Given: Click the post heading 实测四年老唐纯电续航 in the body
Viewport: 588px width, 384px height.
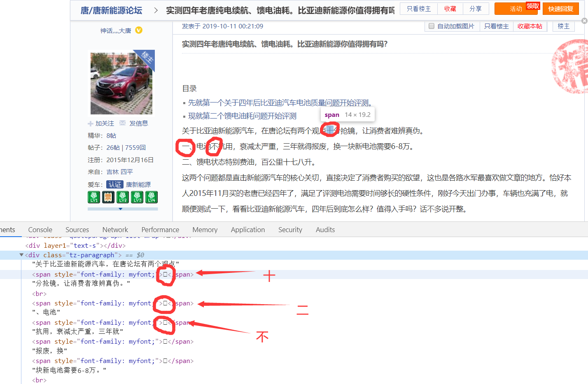Looking at the screenshot, I should [285, 44].
